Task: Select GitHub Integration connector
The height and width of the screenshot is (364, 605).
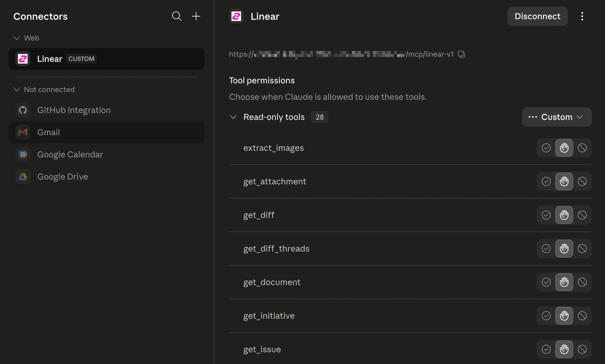Action: [x=106, y=110]
